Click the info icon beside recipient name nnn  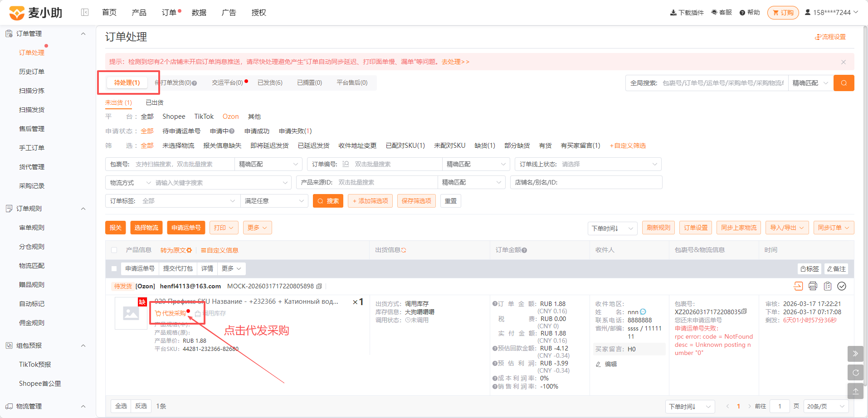click(x=643, y=312)
